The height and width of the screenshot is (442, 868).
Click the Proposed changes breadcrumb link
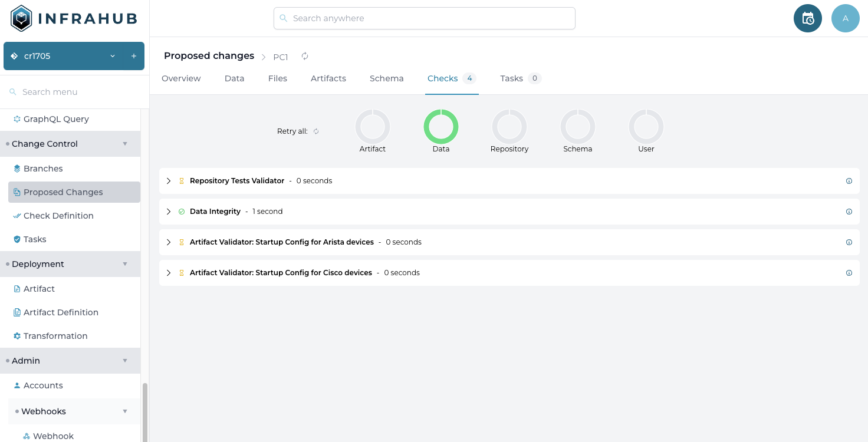coord(209,56)
